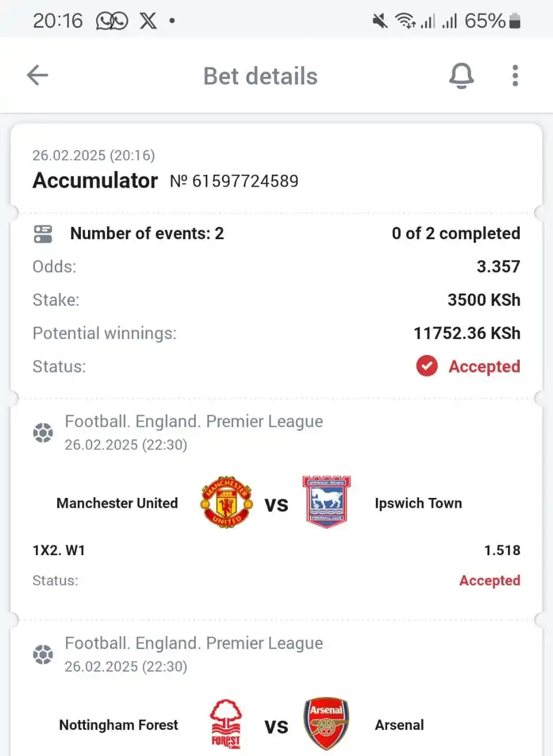Screen dimensions: 553x756
Task: Tap the Nottingham Forest team name
Action: tap(118, 725)
